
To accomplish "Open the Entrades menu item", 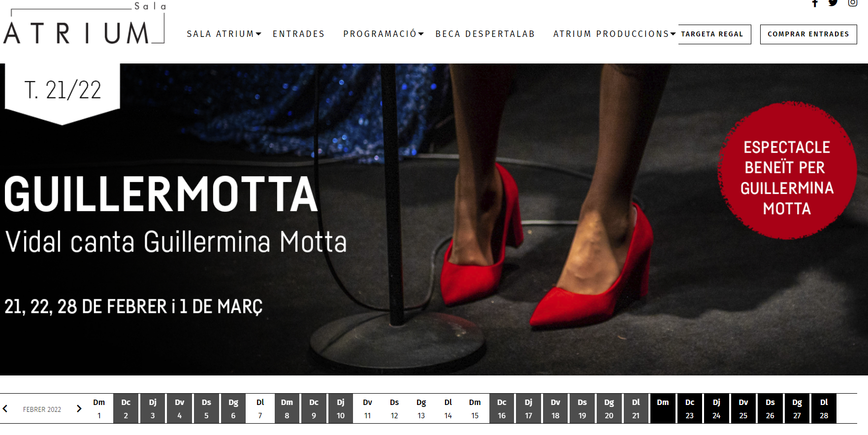I will pos(299,34).
